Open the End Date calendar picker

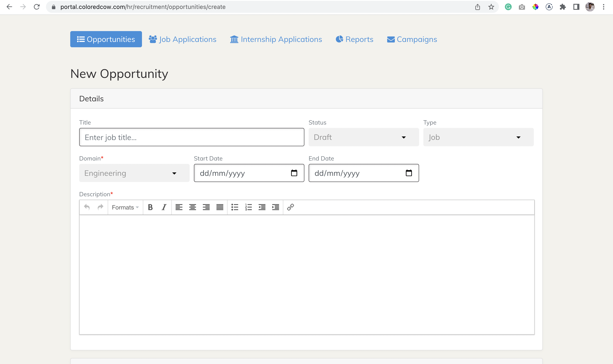(409, 173)
